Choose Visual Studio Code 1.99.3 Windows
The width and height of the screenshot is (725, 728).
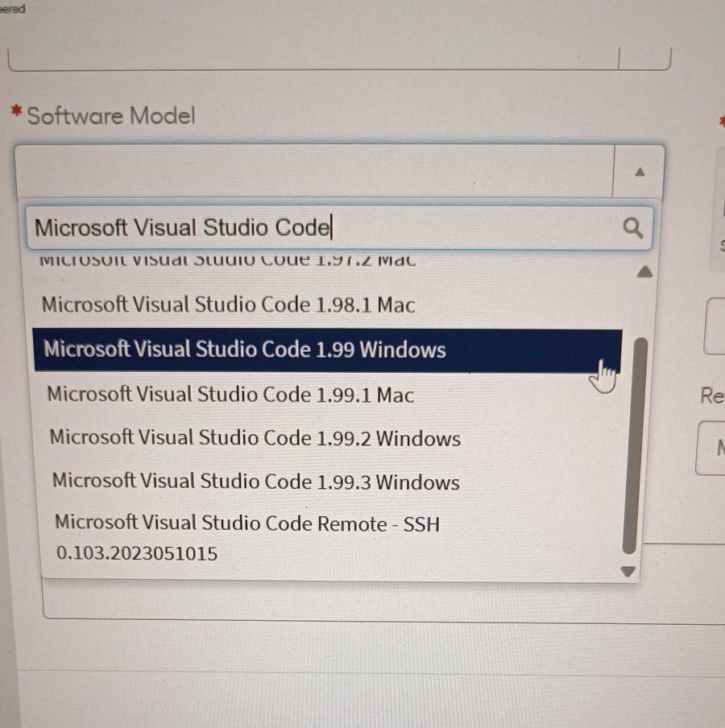(255, 482)
